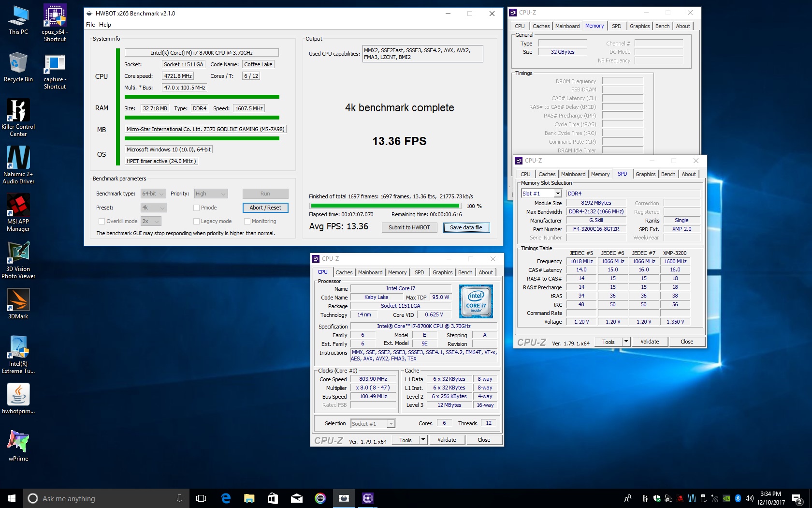
Task: Open the Action Center notification icon
Action: (x=797, y=498)
